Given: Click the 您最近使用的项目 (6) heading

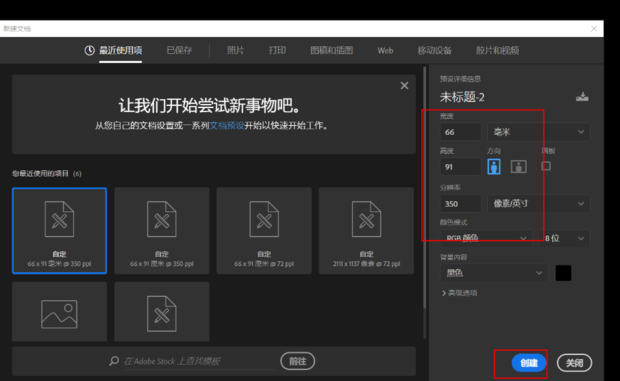Looking at the screenshot, I should click(47, 174).
